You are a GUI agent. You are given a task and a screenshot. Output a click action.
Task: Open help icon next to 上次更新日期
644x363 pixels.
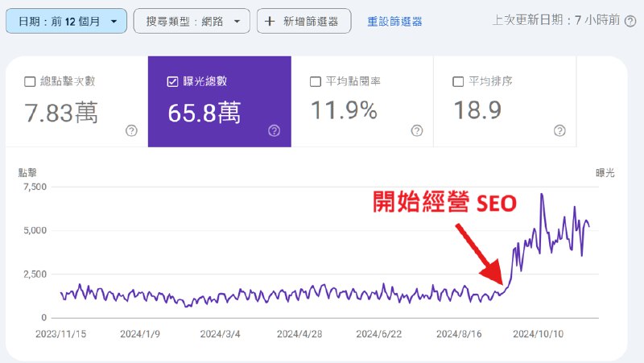click(630, 21)
